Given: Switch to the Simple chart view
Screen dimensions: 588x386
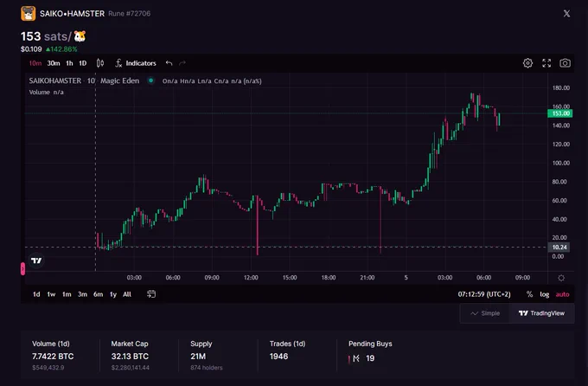Looking at the screenshot, I should 485,313.
